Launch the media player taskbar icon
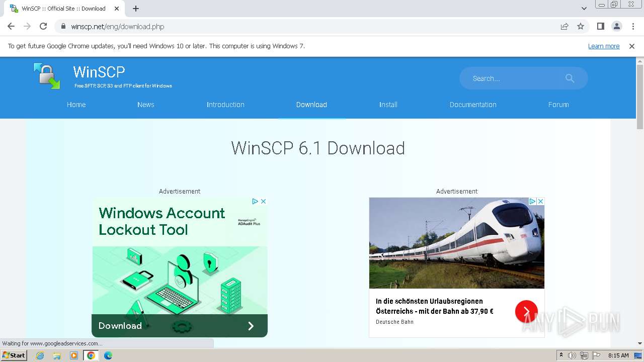The image size is (644, 362). click(x=74, y=355)
